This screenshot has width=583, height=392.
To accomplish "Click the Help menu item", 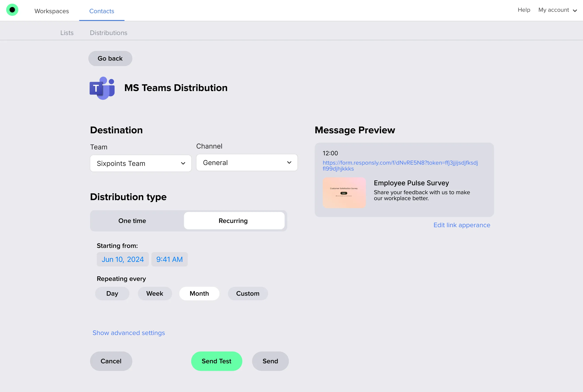I will 524,10.
